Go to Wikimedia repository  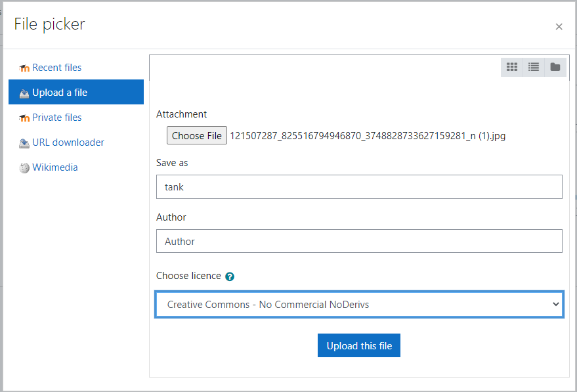55,167
